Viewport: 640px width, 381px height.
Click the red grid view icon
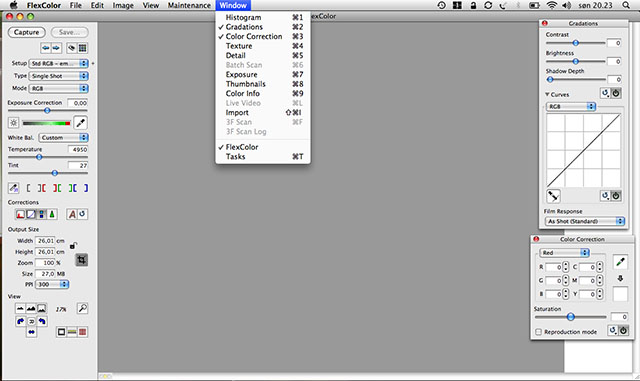82,332
